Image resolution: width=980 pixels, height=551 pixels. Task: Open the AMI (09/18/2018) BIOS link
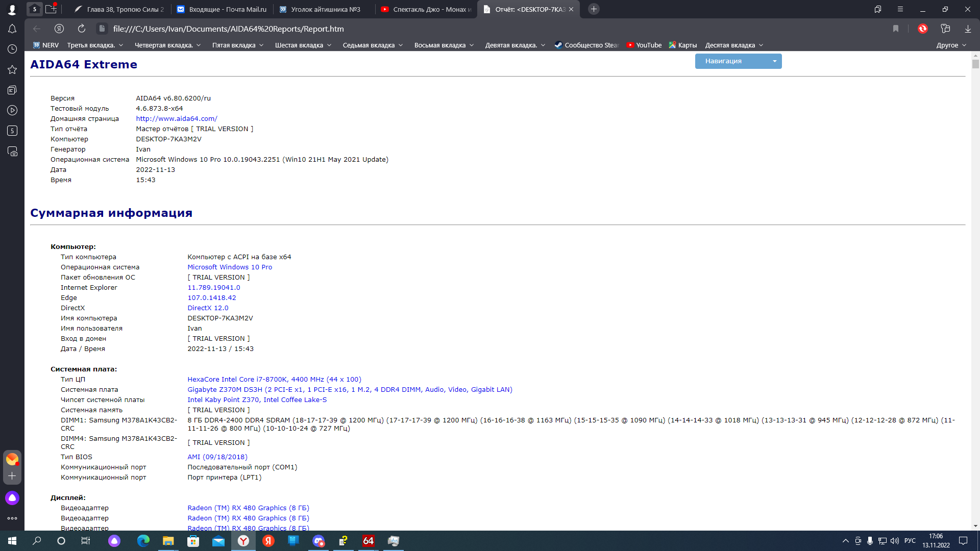tap(217, 457)
